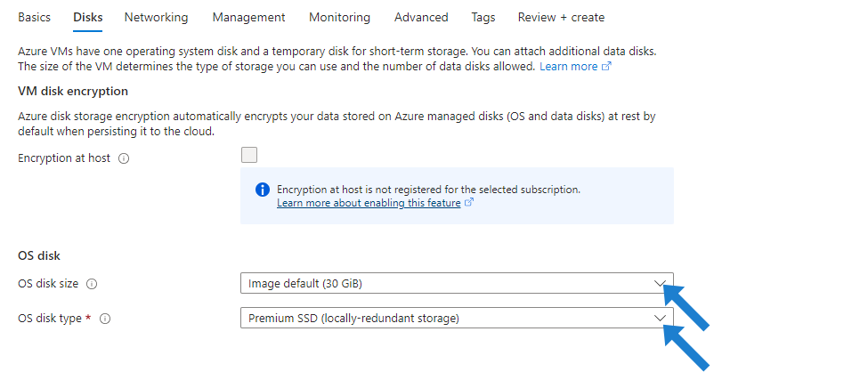
Task: Click the blue info icon in encryption notice
Action: (262, 190)
